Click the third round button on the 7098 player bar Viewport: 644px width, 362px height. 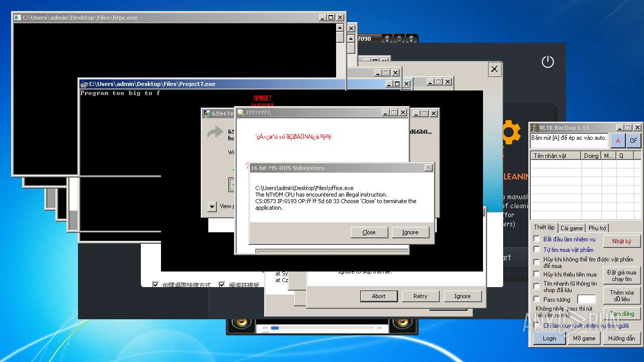(x=411, y=38)
